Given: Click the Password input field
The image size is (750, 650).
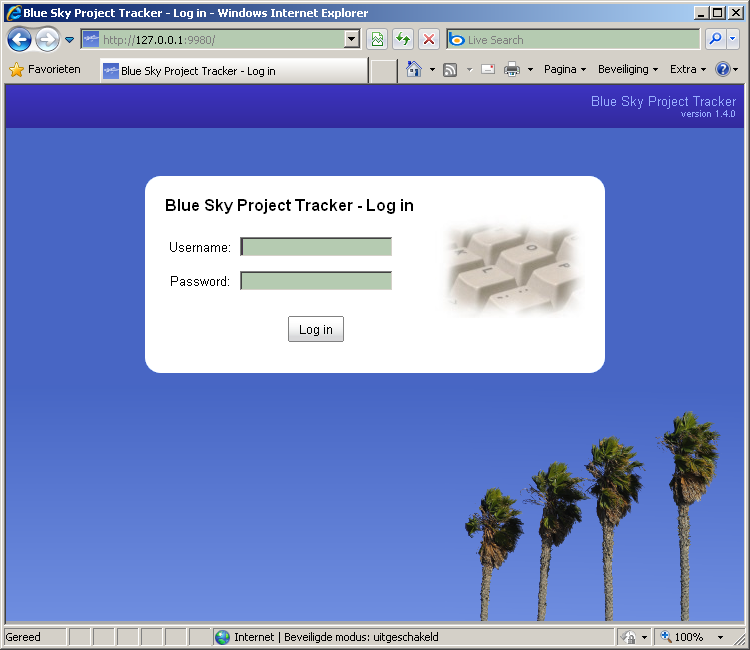Looking at the screenshot, I should click(x=316, y=281).
